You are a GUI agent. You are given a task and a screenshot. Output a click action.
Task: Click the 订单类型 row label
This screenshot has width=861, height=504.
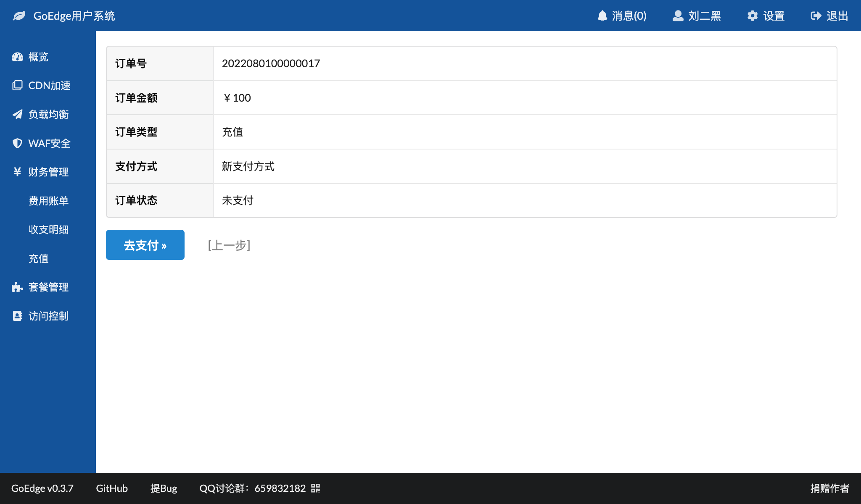pos(136,132)
